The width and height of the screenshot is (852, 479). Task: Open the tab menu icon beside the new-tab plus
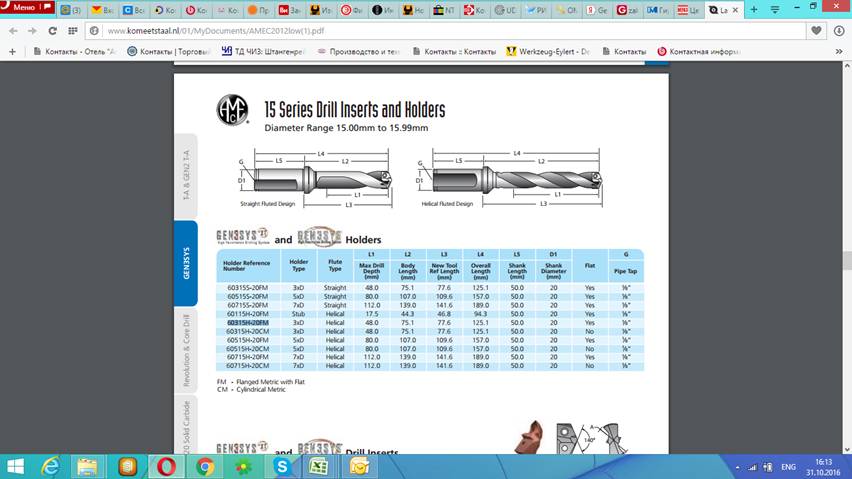[x=775, y=10]
